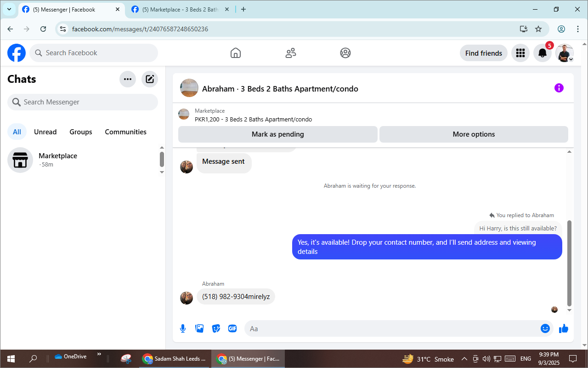Click the chat list scrollbar up arrow
The width and height of the screenshot is (588, 368).
point(162,148)
